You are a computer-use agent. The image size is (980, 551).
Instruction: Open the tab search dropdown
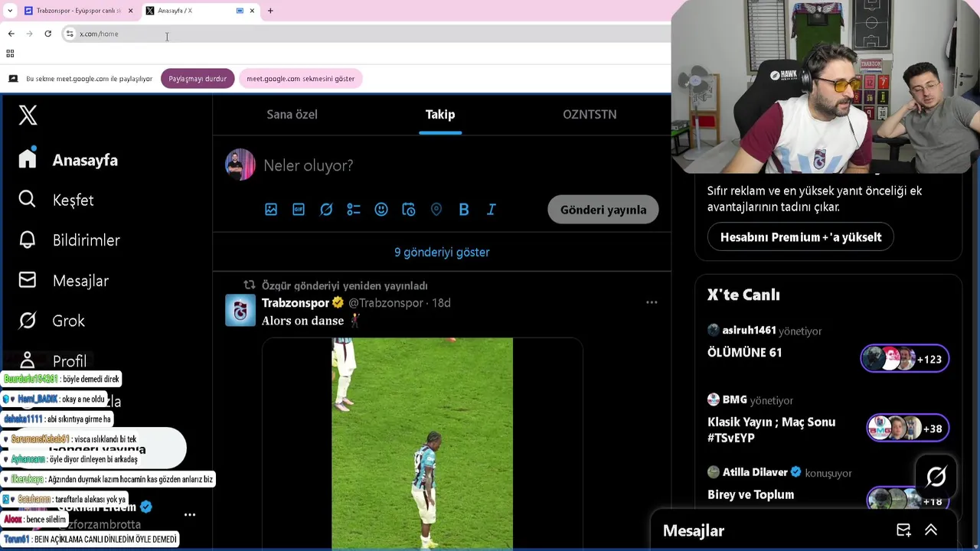click(x=10, y=11)
